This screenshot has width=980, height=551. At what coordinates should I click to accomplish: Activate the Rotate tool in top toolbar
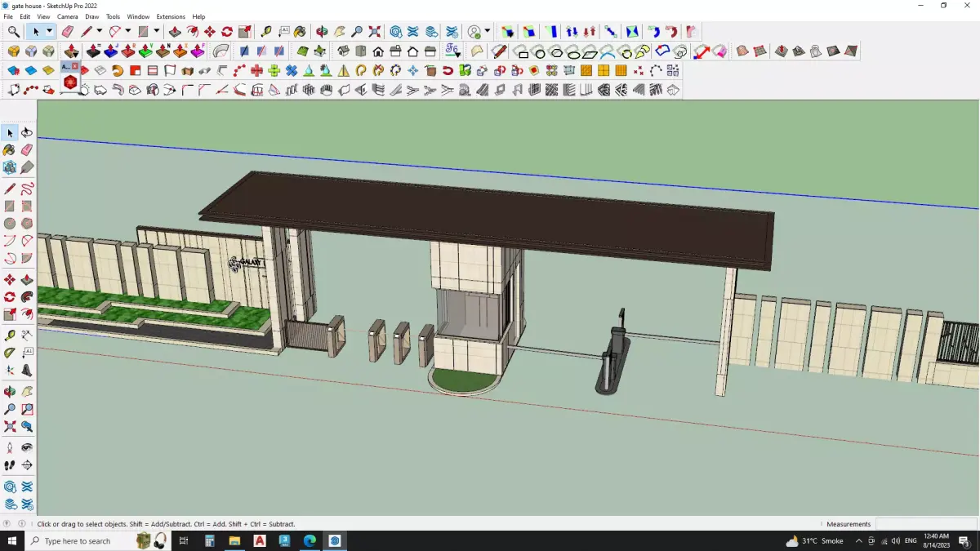(x=227, y=32)
